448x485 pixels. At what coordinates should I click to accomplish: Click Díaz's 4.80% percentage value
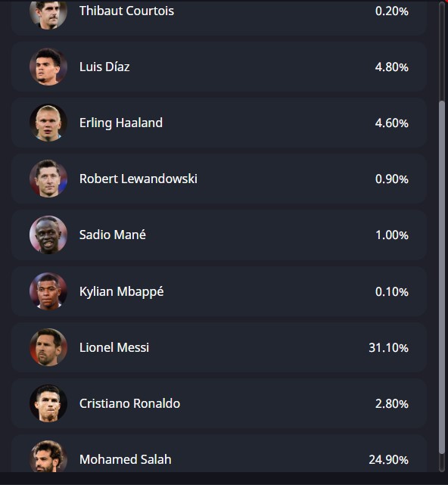coord(392,67)
